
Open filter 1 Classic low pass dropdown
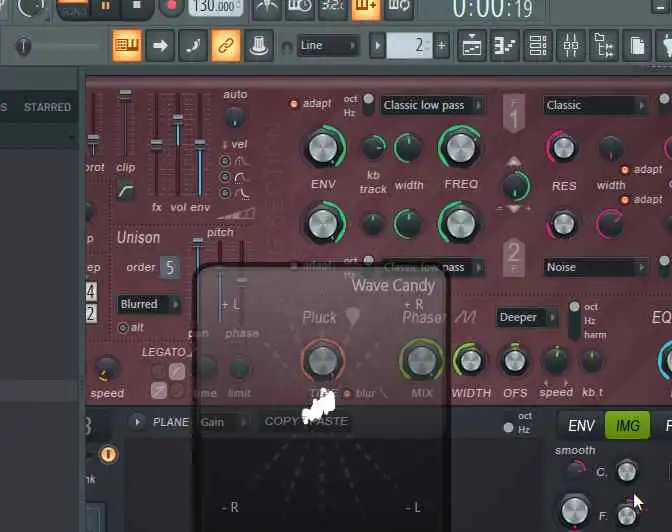432,105
